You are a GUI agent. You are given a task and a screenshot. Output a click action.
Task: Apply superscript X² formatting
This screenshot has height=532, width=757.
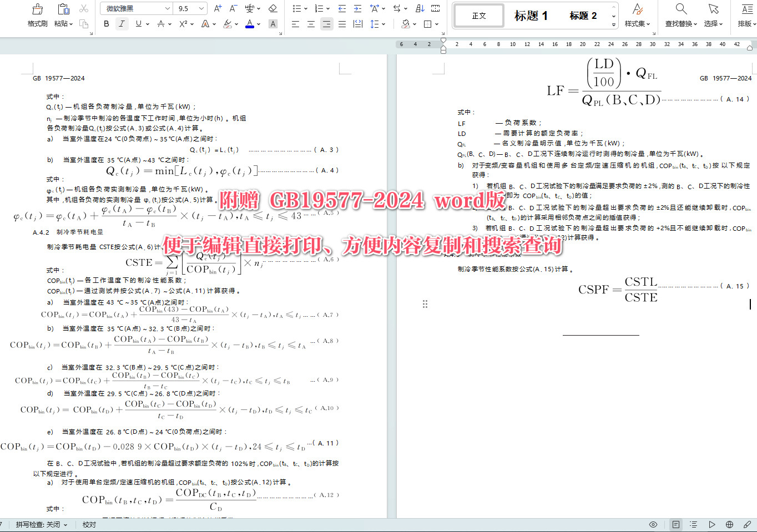point(184,23)
